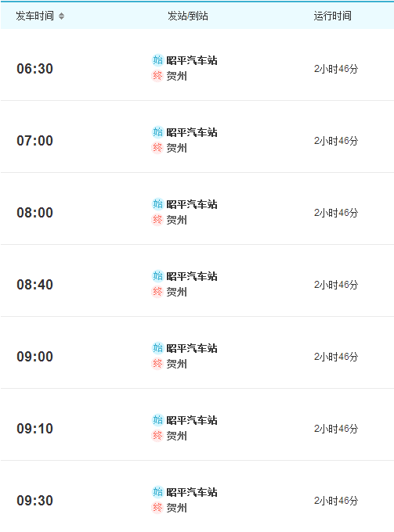
Task: Select the 09:30 departure time
Action: click(35, 500)
